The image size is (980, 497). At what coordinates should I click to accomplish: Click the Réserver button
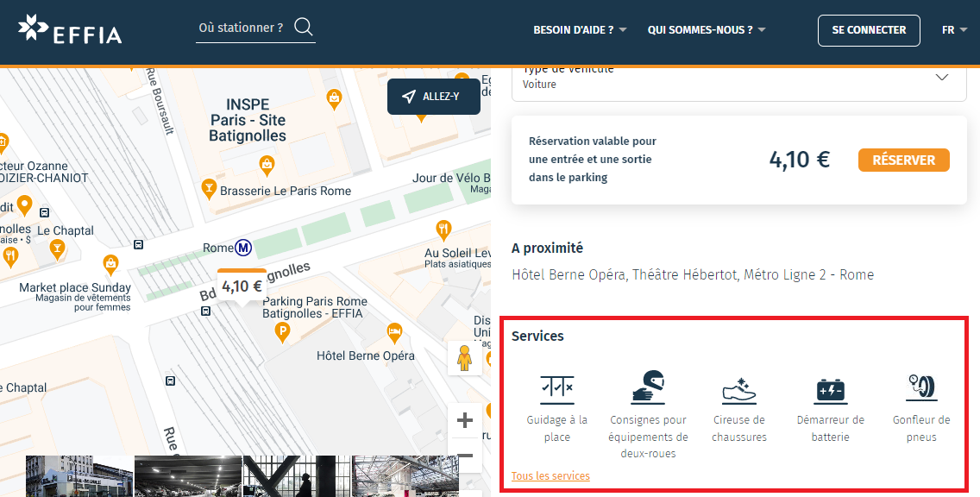[x=904, y=160]
